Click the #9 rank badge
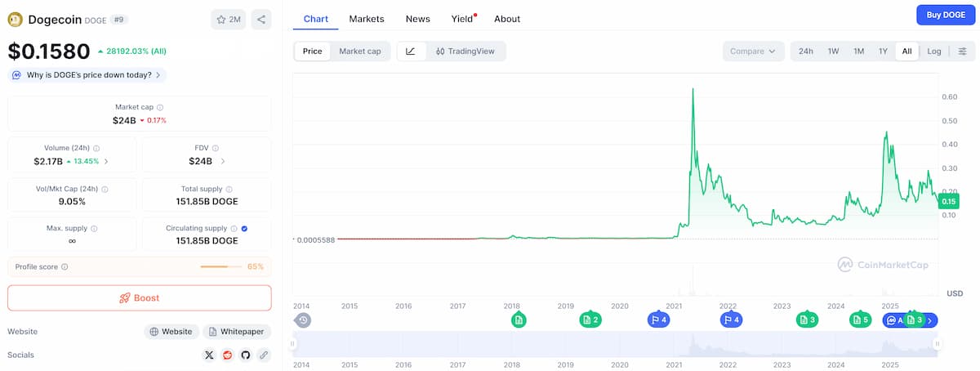 (x=119, y=20)
